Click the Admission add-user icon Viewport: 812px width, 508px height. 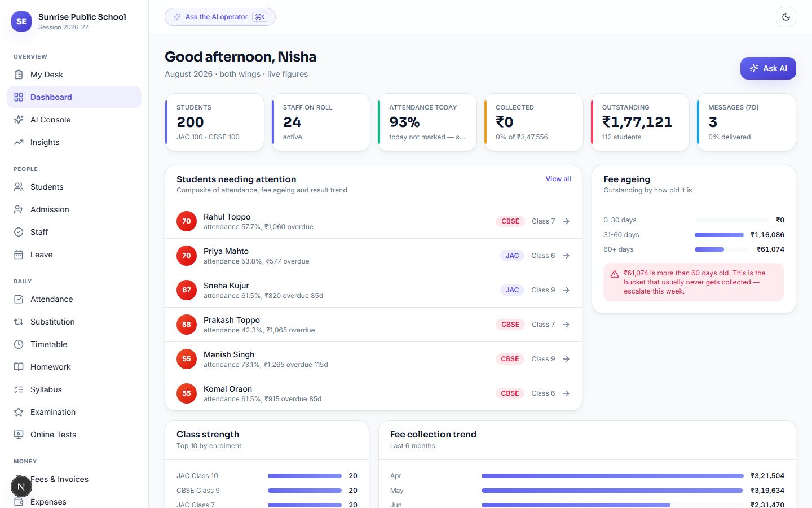pyautogui.click(x=19, y=209)
